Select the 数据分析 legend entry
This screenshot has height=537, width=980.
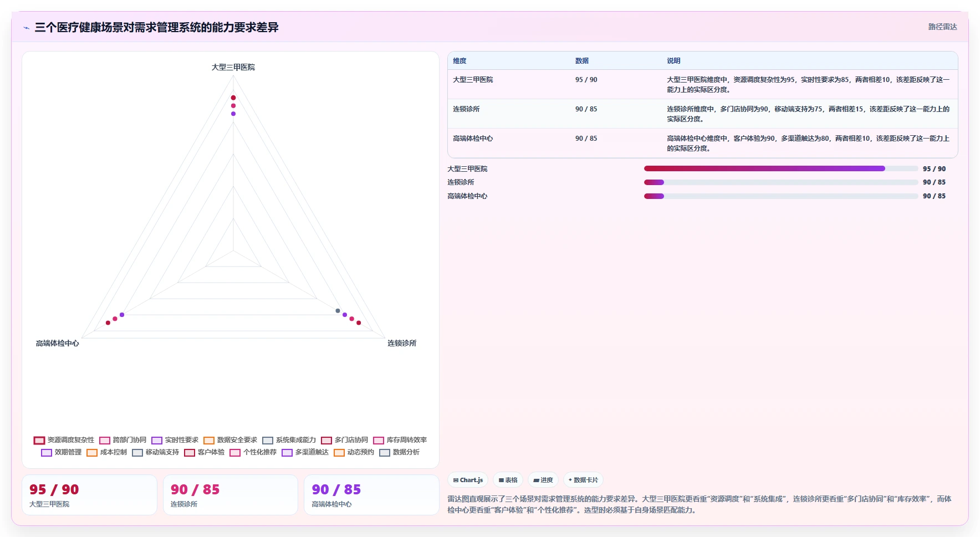[399, 452]
